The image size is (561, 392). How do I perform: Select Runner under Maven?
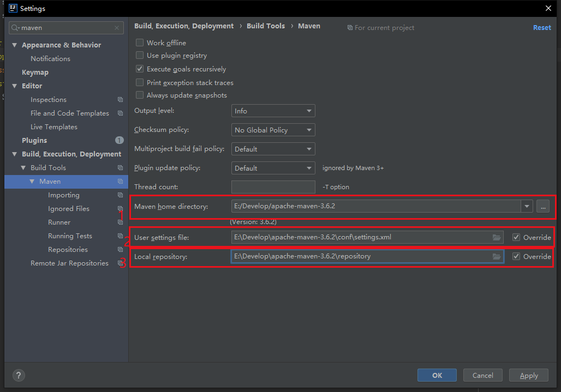(59, 222)
